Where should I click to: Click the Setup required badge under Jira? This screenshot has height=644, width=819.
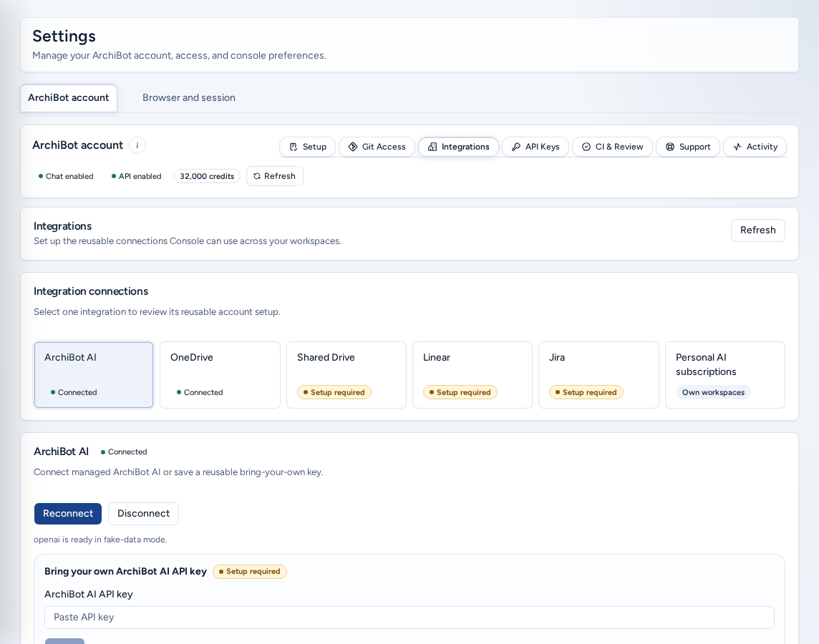(x=586, y=392)
